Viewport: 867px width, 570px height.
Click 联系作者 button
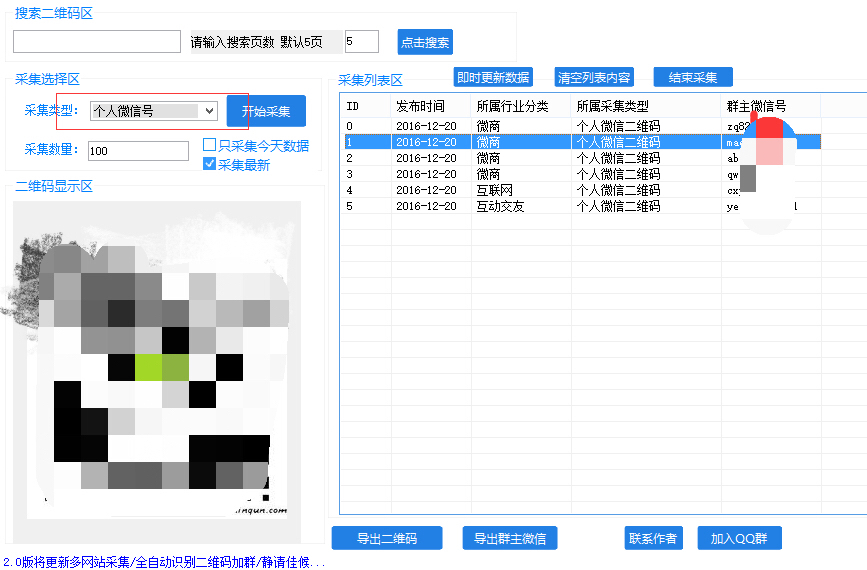point(654,538)
